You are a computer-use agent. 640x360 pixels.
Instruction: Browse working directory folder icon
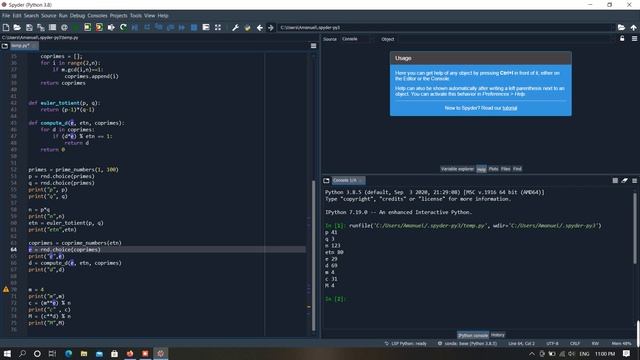pyautogui.click(x=621, y=27)
